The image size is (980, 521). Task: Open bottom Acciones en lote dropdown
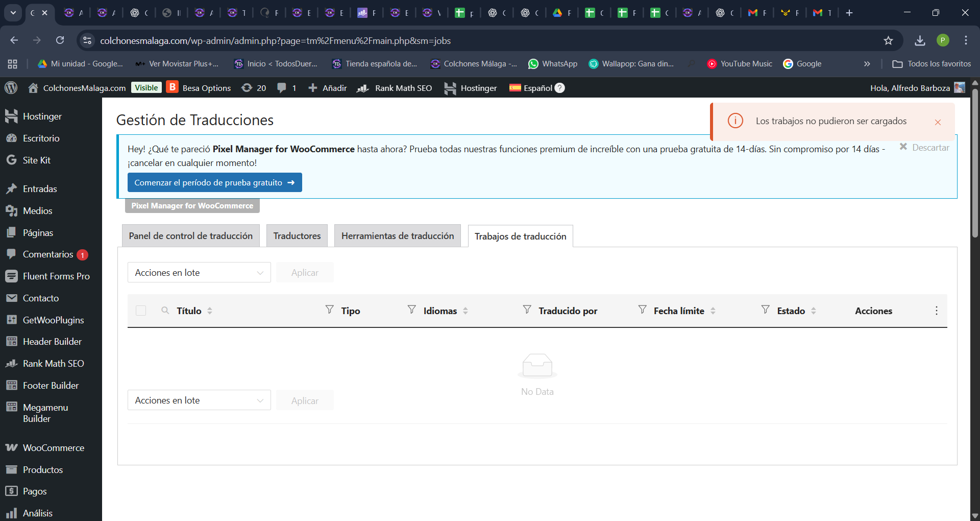199,400
